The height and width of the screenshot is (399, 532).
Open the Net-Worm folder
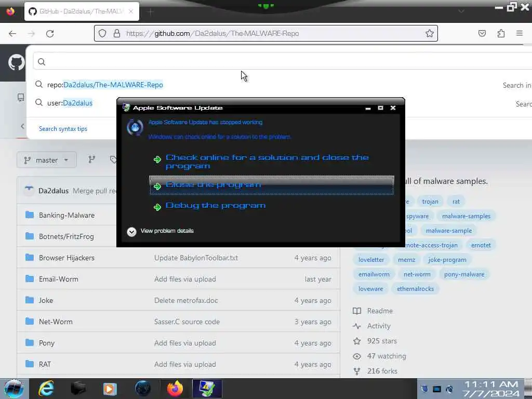tap(56, 322)
